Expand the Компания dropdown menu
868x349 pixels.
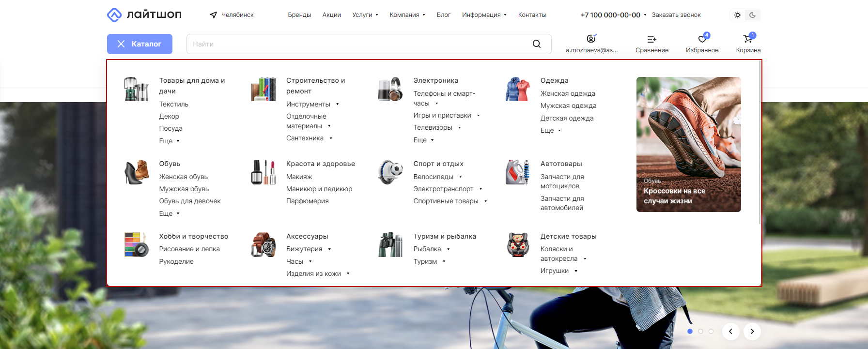pyautogui.click(x=407, y=15)
